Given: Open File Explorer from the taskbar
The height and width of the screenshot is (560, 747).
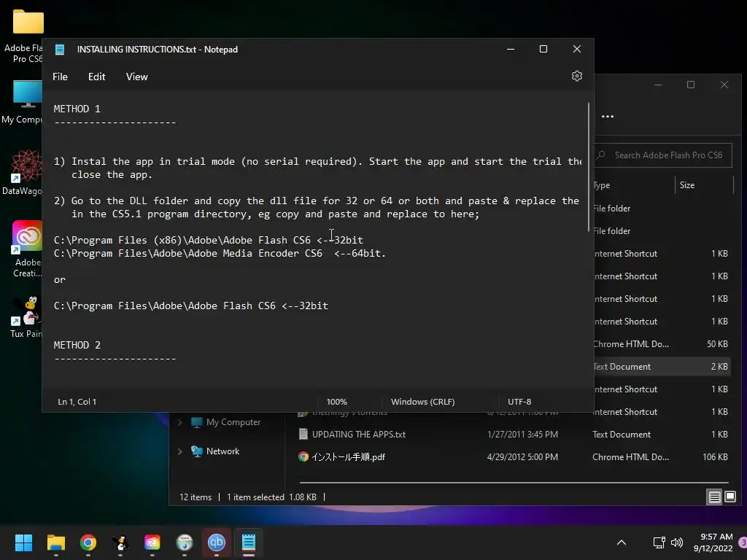Looking at the screenshot, I should point(55,542).
